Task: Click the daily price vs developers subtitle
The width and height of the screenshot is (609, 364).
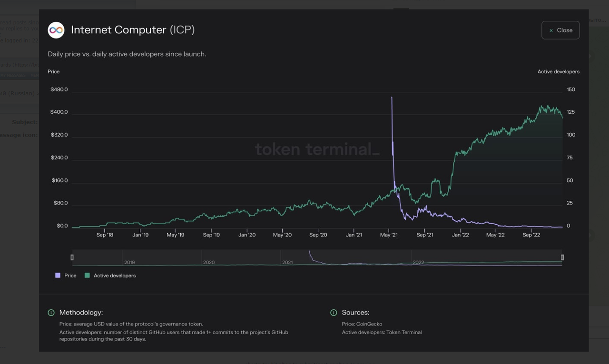Action: pyautogui.click(x=127, y=54)
